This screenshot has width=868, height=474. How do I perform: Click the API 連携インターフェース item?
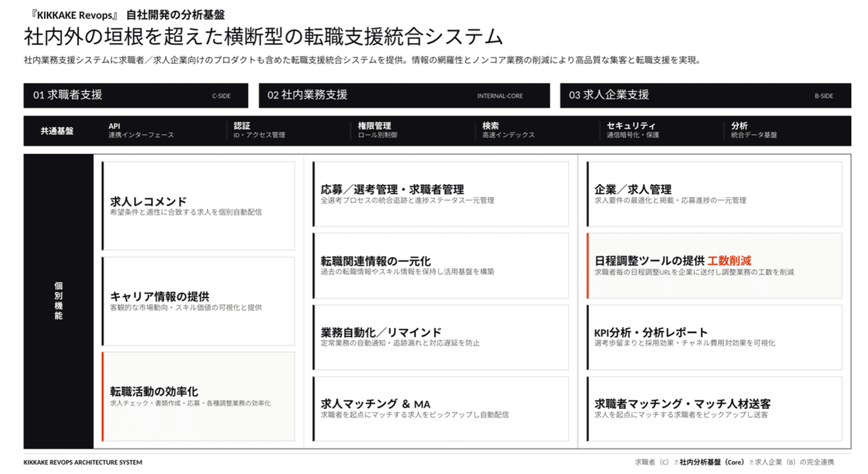(x=141, y=130)
